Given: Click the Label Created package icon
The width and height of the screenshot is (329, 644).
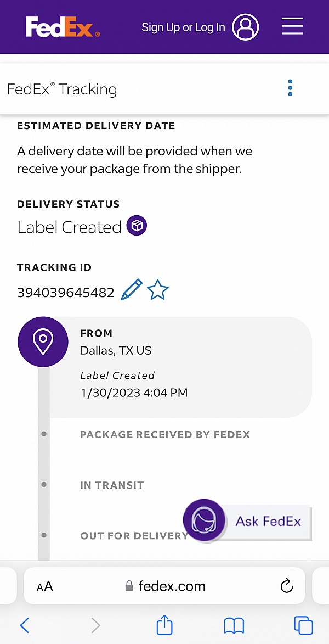Looking at the screenshot, I should tap(137, 226).
